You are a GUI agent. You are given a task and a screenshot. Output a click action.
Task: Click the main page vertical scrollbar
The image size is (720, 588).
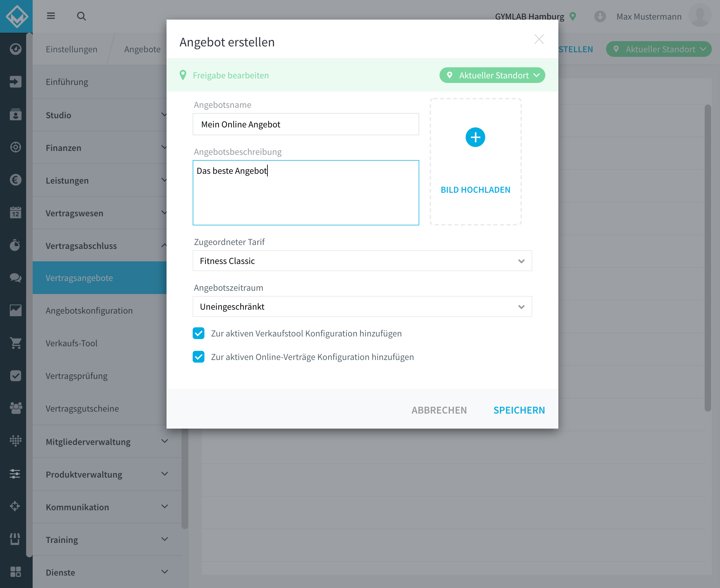tap(708, 257)
